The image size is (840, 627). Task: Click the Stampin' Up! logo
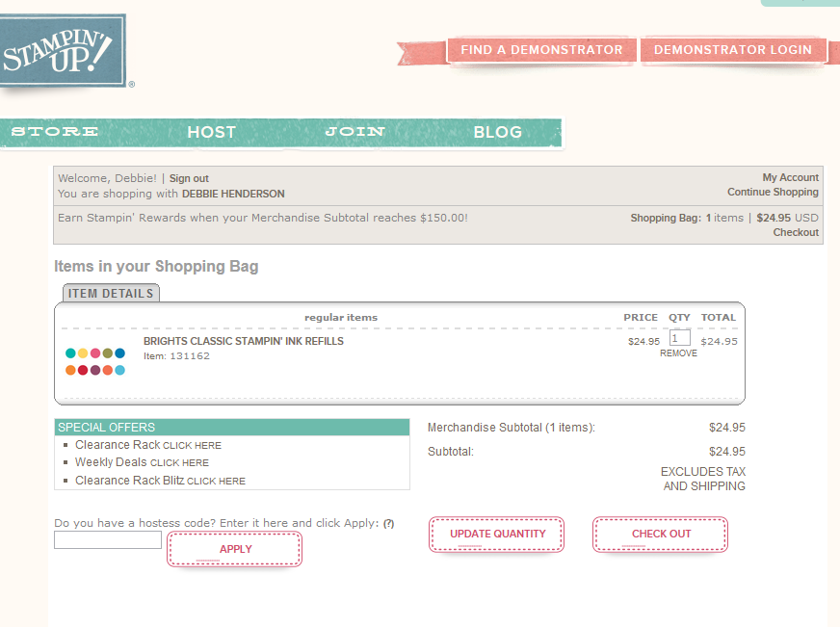[63, 50]
